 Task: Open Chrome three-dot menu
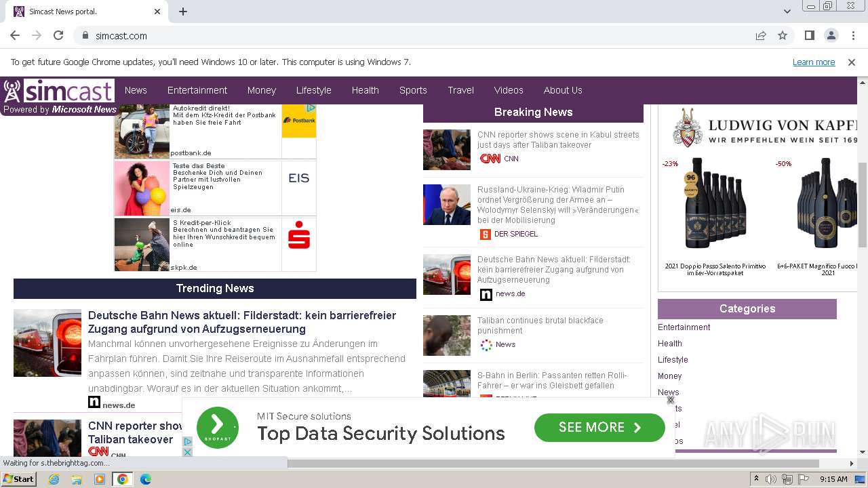(852, 35)
